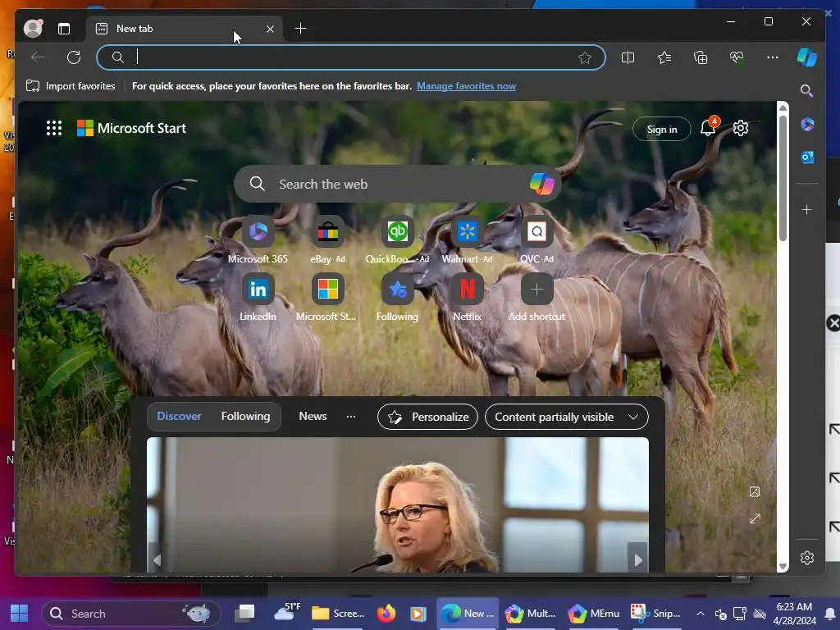The height and width of the screenshot is (630, 840).
Task: Click inside the address bar
Action: [x=351, y=57]
